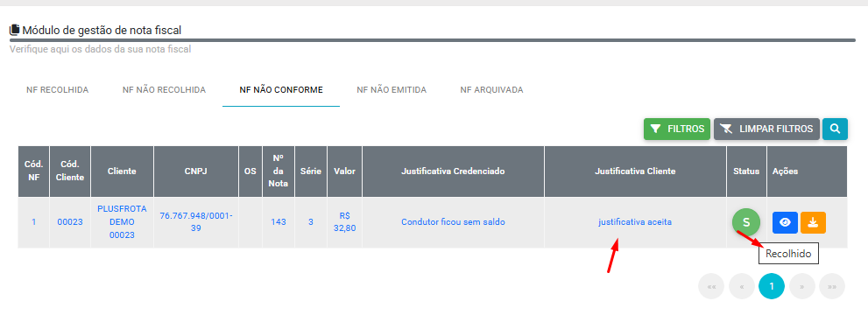Image resolution: width=868 pixels, height=329 pixels.
Task: Click the orange download icon button
Action: coord(813,222)
